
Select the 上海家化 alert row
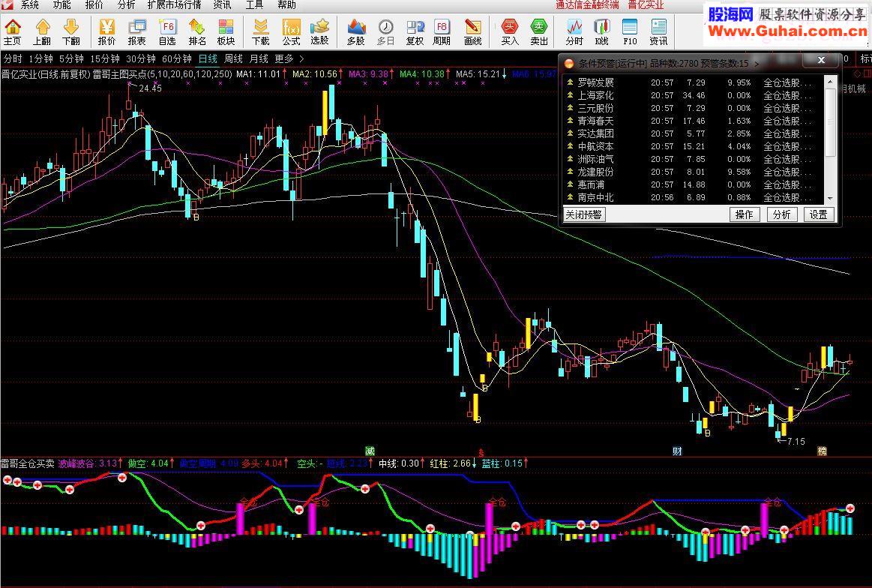tap(694, 96)
